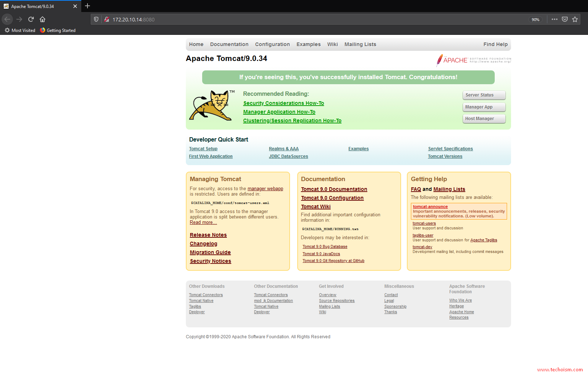Open tomcat-users mailing list link

[424, 224]
